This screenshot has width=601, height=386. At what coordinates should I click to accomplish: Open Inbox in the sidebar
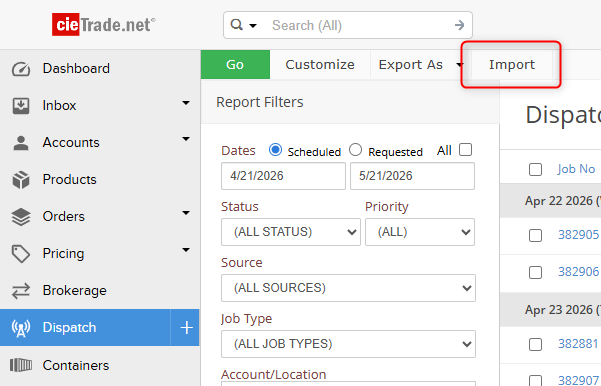pos(59,105)
